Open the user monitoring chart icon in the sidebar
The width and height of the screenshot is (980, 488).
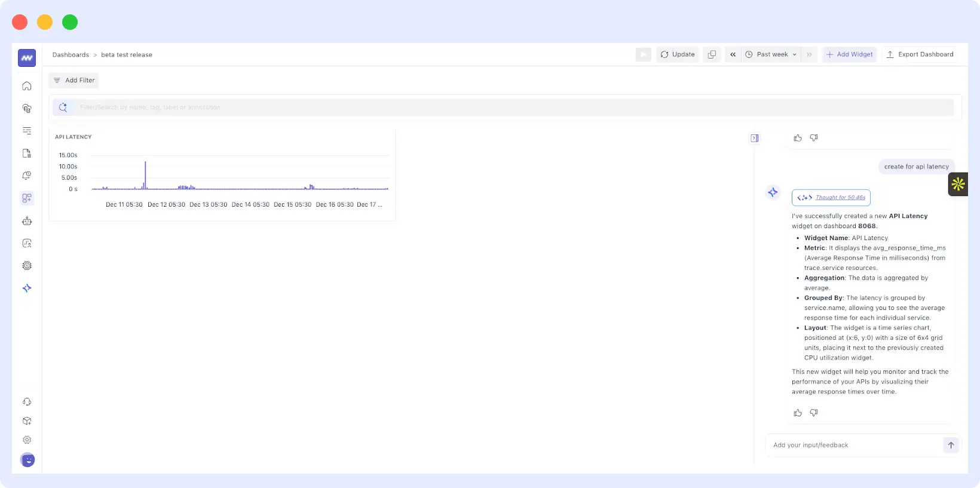pos(27,243)
